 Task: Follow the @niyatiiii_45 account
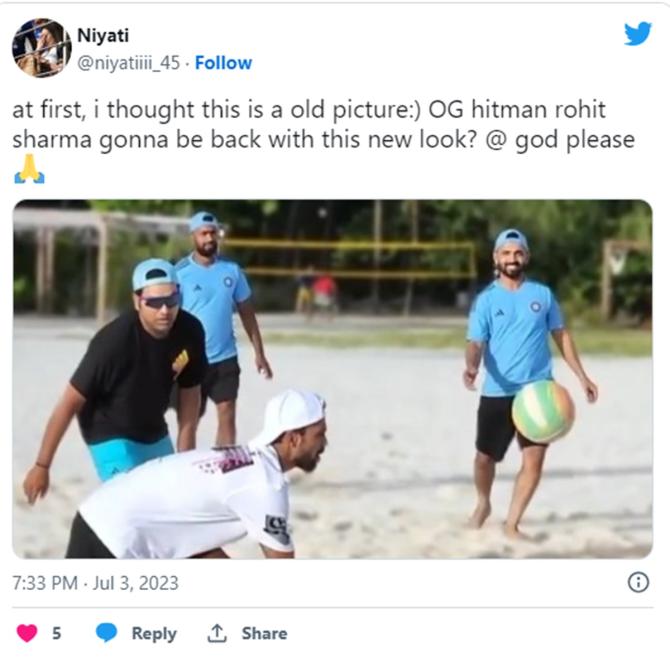(223, 63)
